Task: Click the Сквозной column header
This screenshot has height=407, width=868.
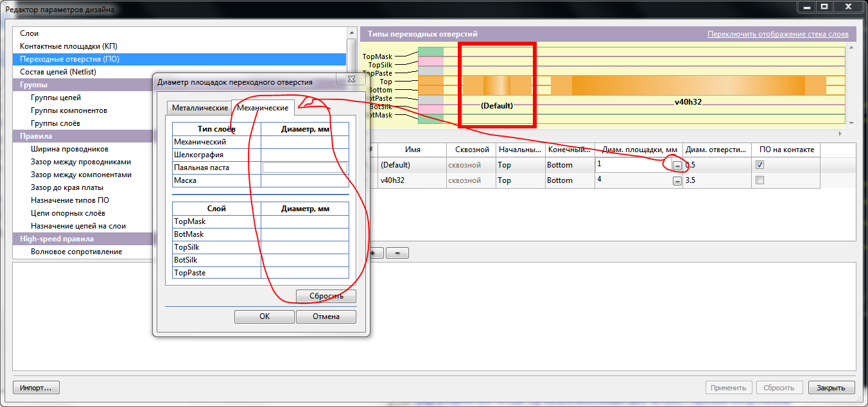Action: coord(471,150)
